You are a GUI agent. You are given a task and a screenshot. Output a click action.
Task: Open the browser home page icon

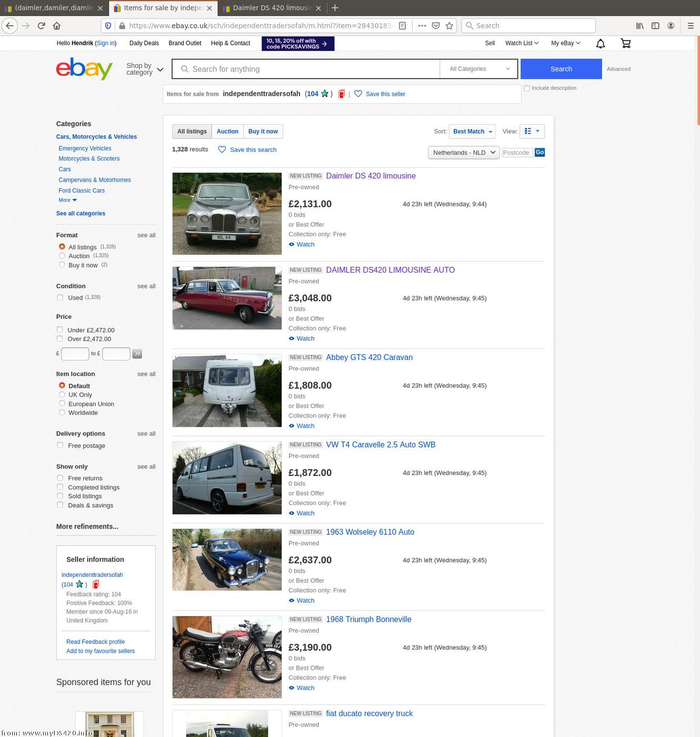pos(57,25)
